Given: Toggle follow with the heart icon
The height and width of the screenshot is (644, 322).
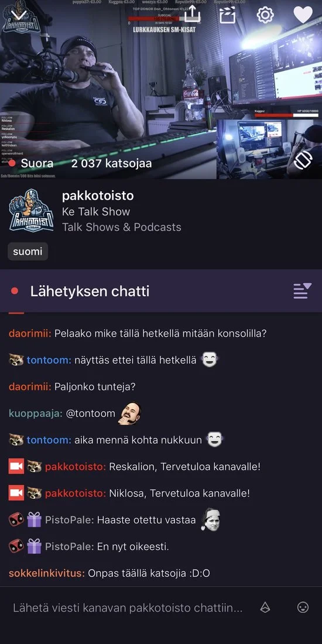Looking at the screenshot, I should (303, 15).
